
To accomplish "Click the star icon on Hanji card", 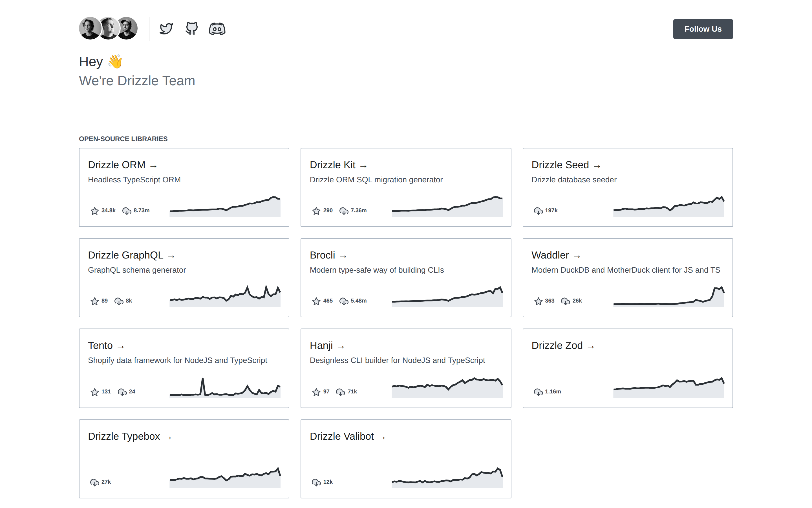I will tap(316, 392).
